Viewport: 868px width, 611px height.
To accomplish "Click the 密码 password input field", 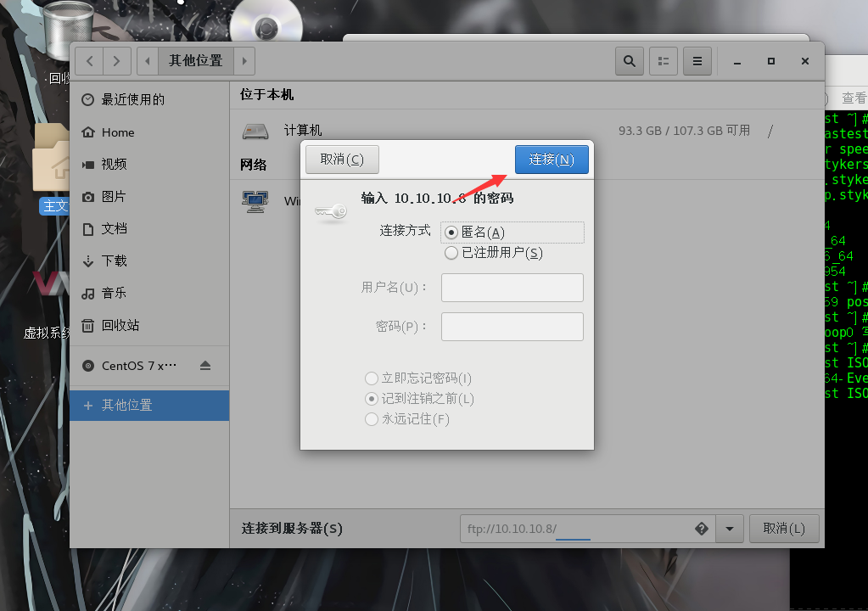I will 512,327.
